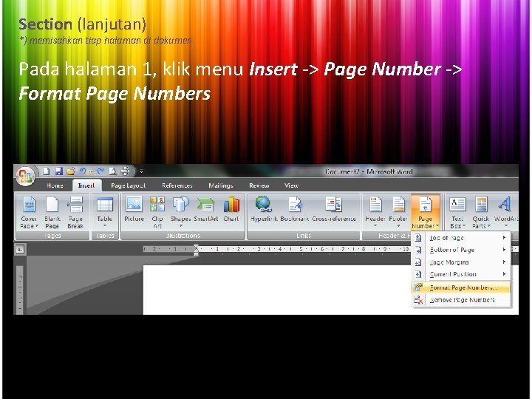
Task: Open Clip Art pane
Action: point(157,213)
